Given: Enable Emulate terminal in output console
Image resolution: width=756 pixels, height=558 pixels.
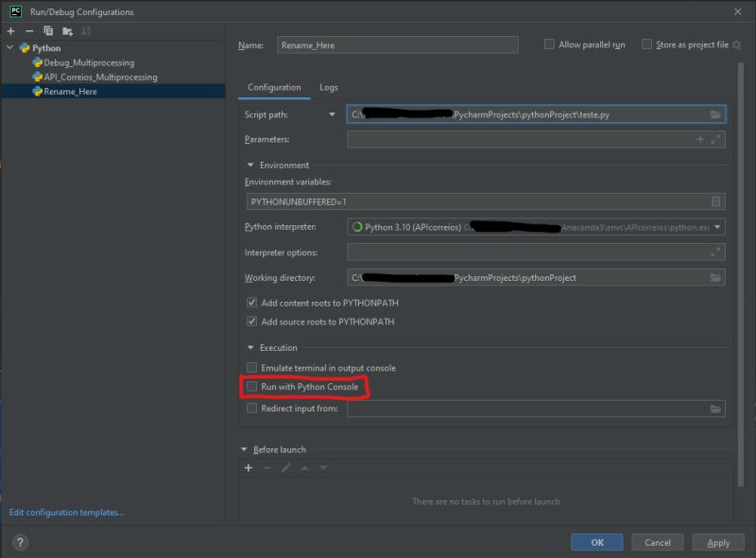Looking at the screenshot, I should (x=251, y=368).
